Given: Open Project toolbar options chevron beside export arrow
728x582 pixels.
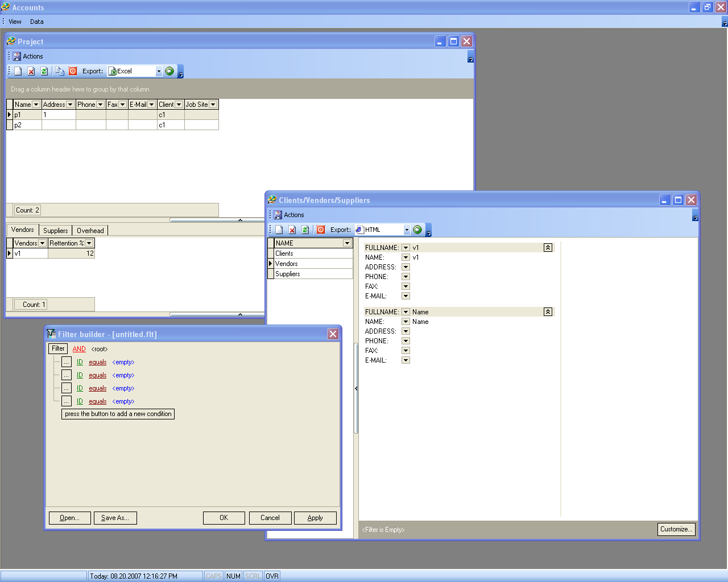Looking at the screenshot, I should pos(181,72).
